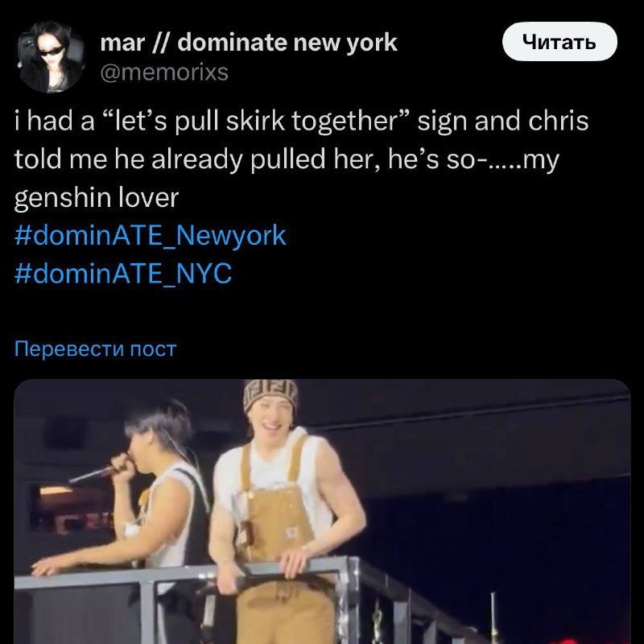Click the display name mar // dominate new york
Screen dimensions: 644x644
[x=249, y=43]
